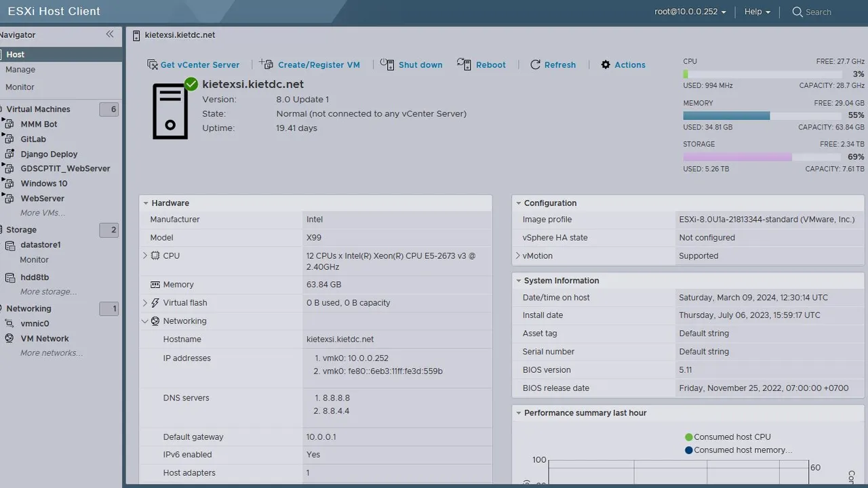Click the Consumed host CPU legend entry
The image size is (868, 488).
click(728, 437)
